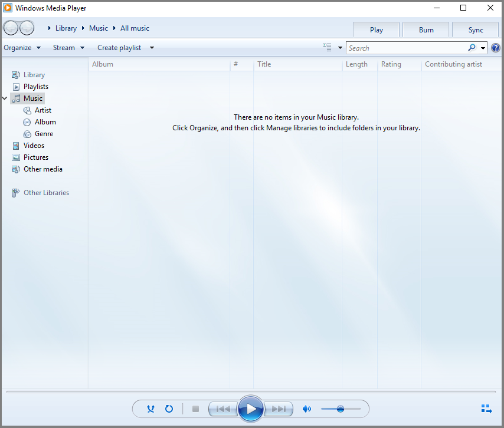Sort by the Length column header
504x428 pixels.
(359, 64)
